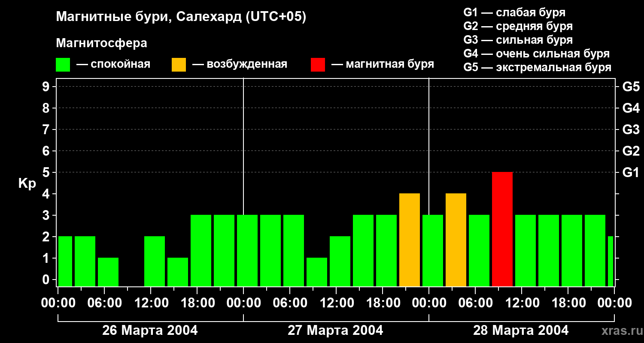Select the red Kp 5 storm bar

click(502, 229)
